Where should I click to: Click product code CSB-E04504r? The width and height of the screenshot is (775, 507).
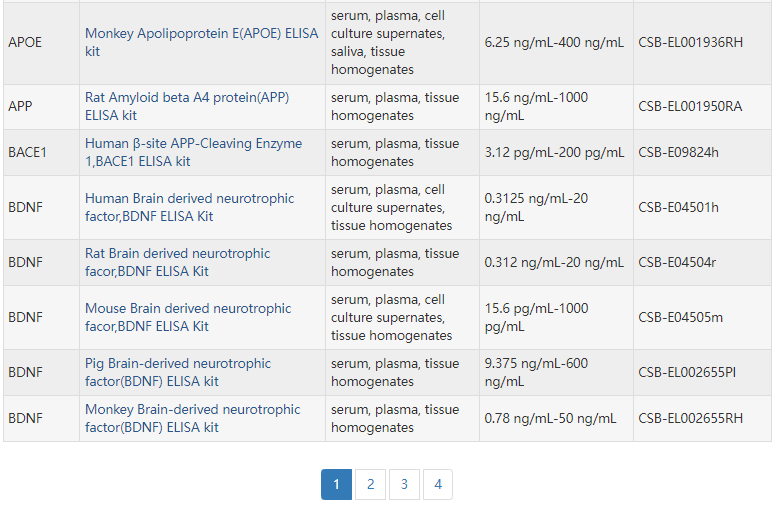coord(677,262)
